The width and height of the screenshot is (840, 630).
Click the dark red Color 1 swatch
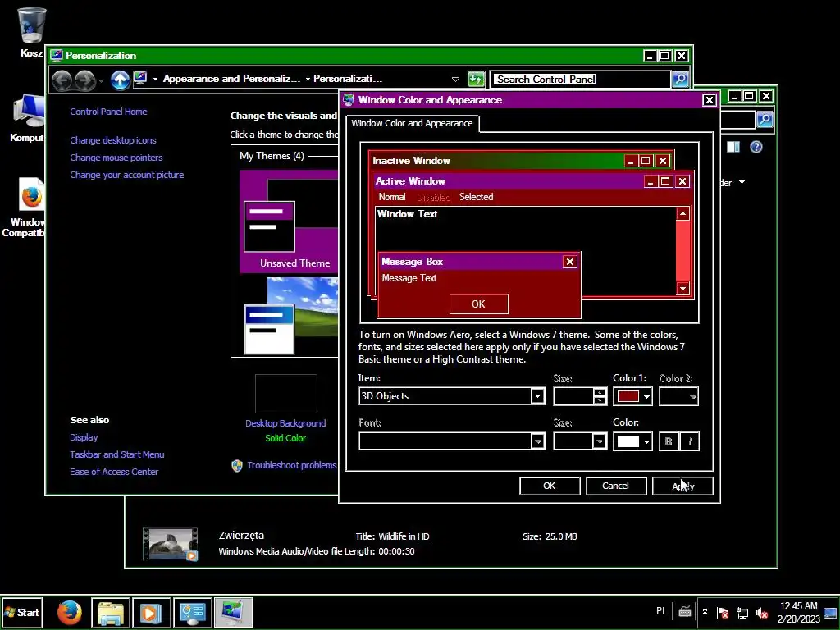tap(628, 396)
